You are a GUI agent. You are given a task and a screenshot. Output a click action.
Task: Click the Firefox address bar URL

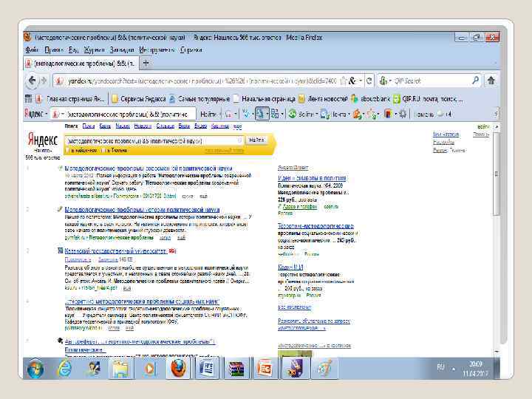(202, 81)
